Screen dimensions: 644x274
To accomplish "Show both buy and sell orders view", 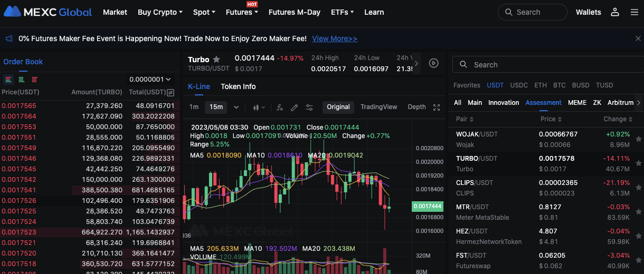I will 8,80.
